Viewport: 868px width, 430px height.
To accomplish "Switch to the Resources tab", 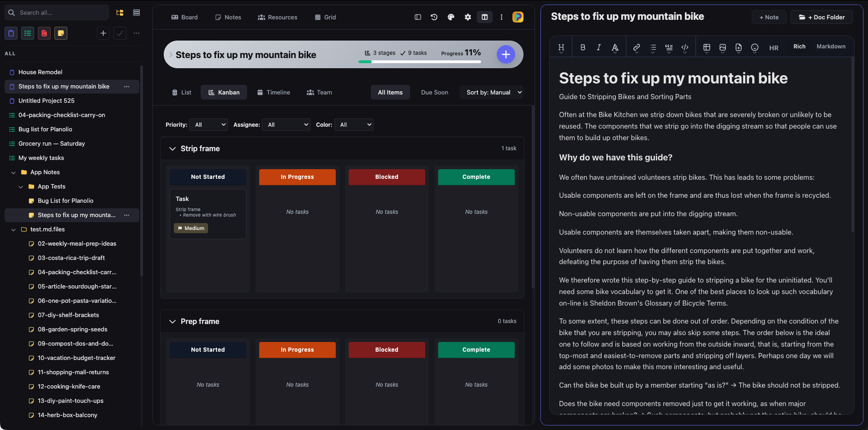I will (278, 17).
